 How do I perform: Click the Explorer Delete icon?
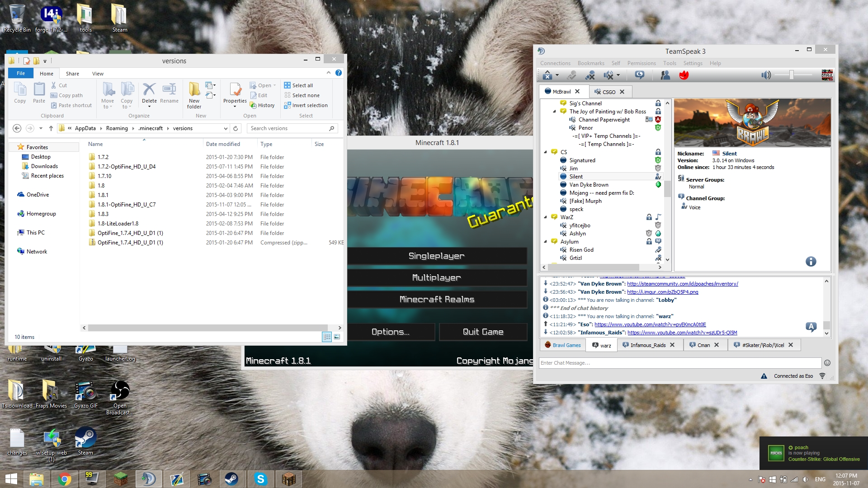[x=149, y=90]
